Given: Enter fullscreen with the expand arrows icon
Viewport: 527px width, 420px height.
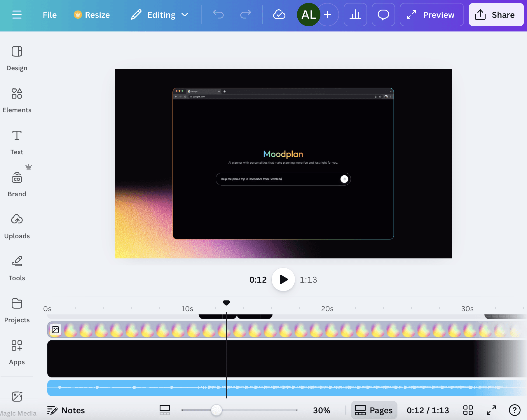Looking at the screenshot, I should coord(491,410).
